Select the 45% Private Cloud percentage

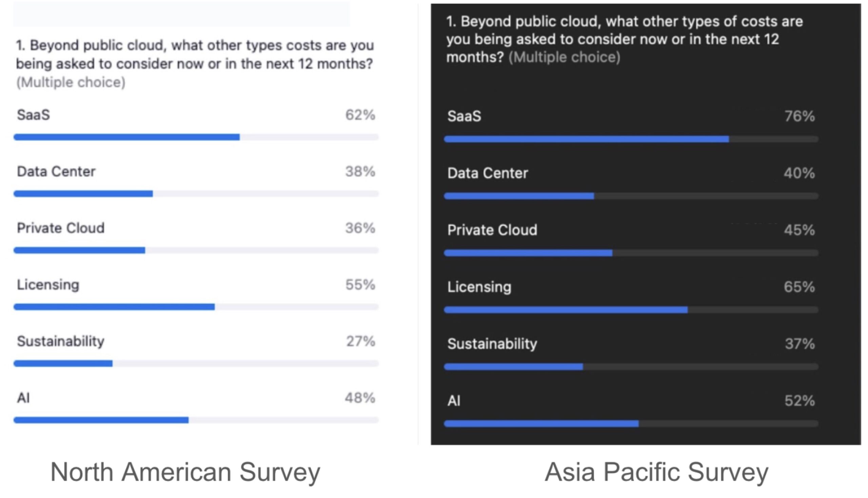(799, 230)
